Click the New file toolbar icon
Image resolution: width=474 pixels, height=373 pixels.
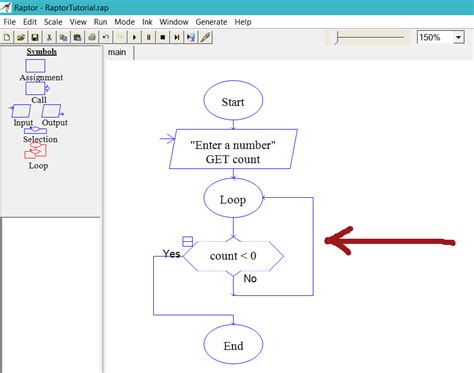pos(7,37)
